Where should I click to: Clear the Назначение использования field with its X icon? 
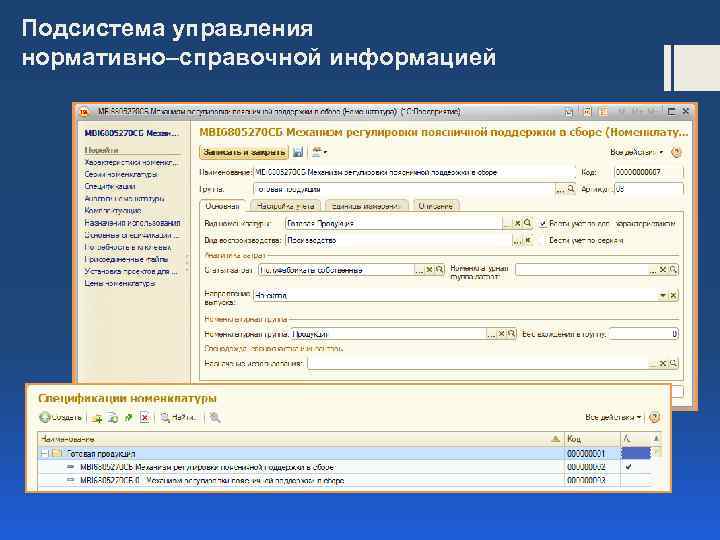(663, 363)
